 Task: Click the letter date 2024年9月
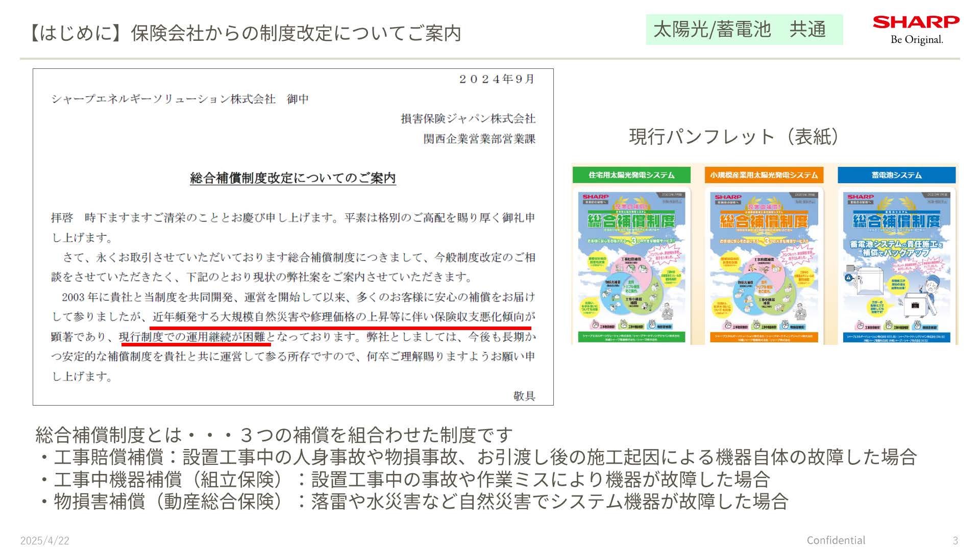point(496,79)
